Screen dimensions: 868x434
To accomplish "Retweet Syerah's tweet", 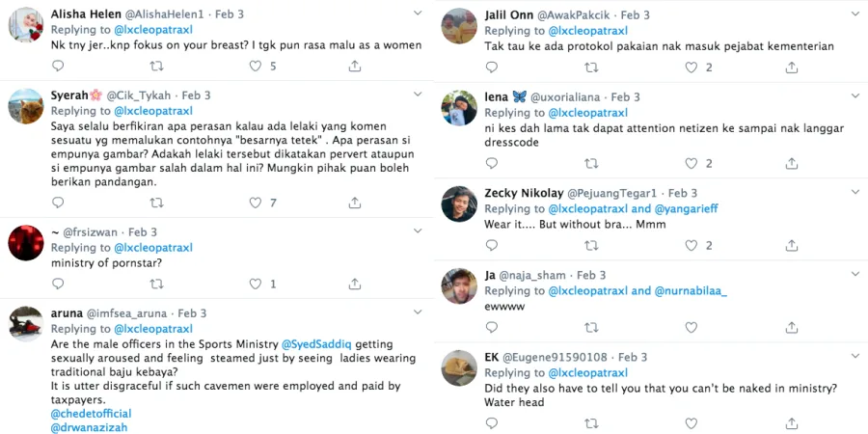I will coord(156,203).
